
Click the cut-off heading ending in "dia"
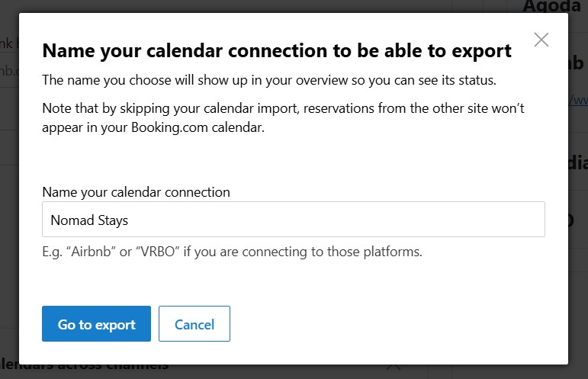pos(577,162)
